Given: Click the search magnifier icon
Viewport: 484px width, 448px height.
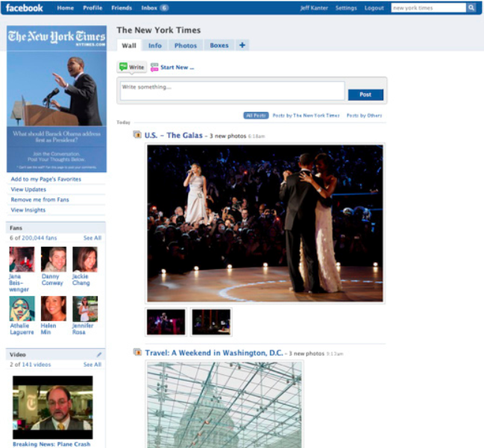Looking at the screenshot, I should 471,8.
